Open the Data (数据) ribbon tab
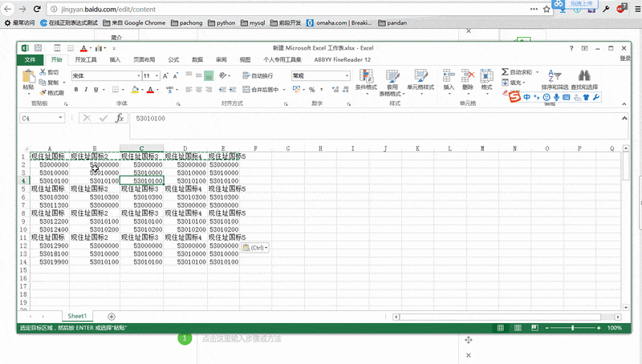 click(197, 59)
